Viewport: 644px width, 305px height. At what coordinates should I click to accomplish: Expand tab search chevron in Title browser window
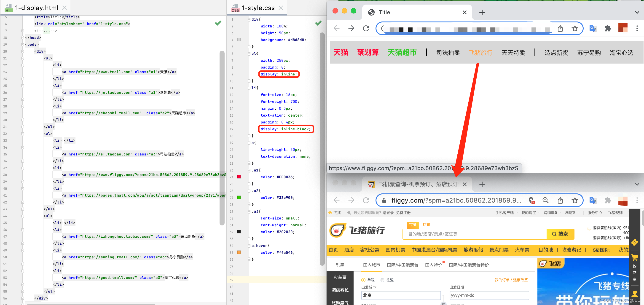pyautogui.click(x=637, y=12)
